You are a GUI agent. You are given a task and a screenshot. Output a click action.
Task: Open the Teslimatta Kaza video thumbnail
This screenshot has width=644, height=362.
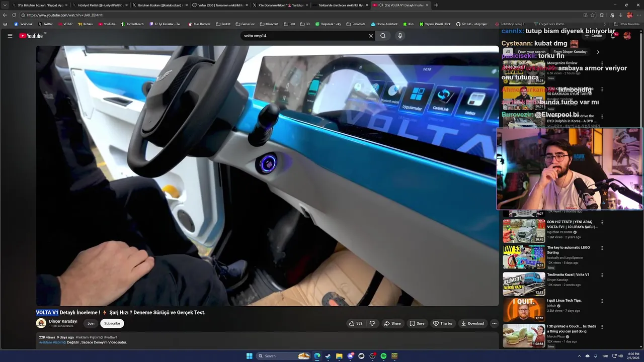(x=524, y=284)
